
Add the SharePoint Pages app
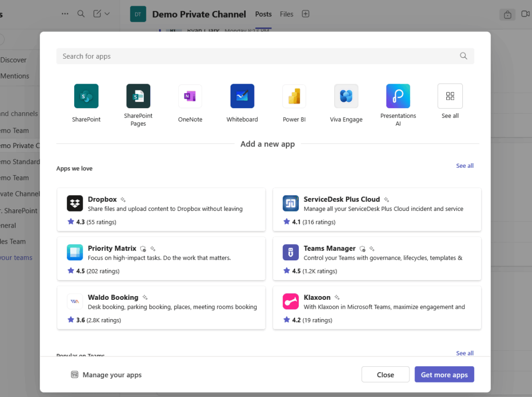point(138,96)
